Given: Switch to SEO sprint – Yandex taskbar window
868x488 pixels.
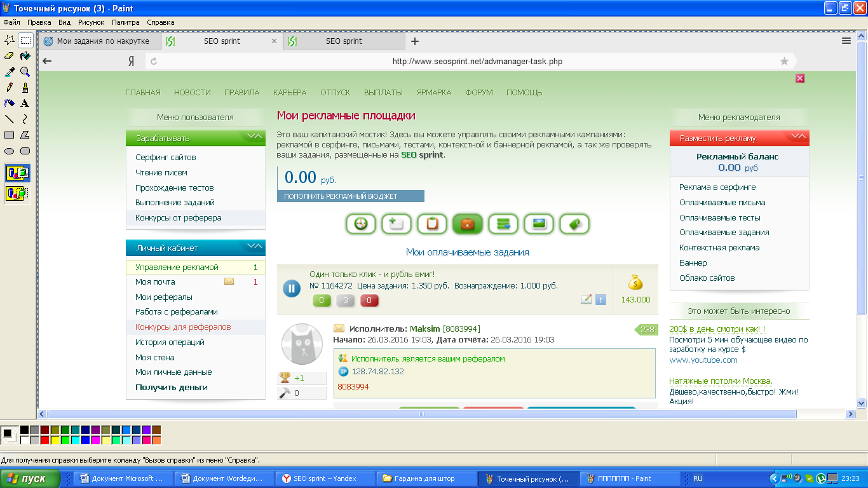Looking at the screenshot, I should (x=324, y=478).
